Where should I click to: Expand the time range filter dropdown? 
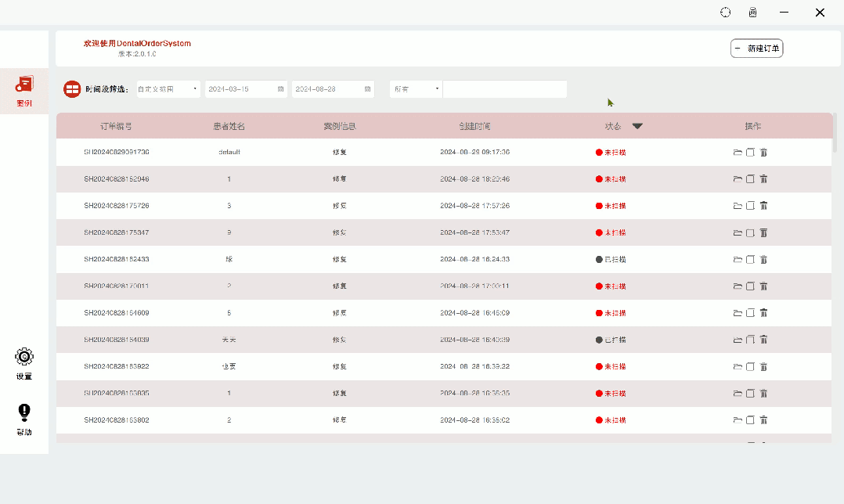pyautogui.click(x=168, y=89)
